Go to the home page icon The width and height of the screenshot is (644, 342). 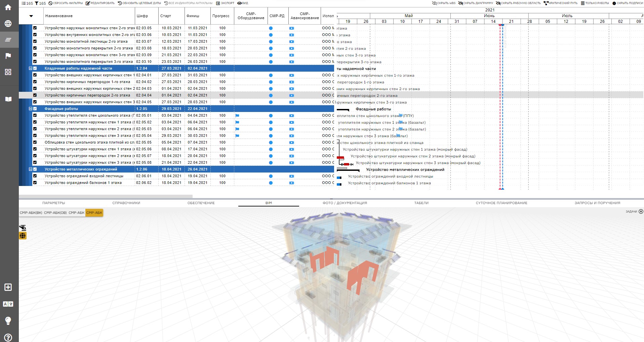8,7
